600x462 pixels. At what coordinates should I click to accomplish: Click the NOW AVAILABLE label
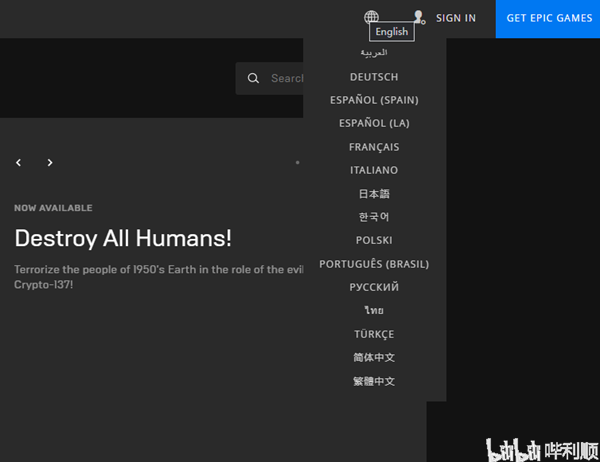coord(53,208)
